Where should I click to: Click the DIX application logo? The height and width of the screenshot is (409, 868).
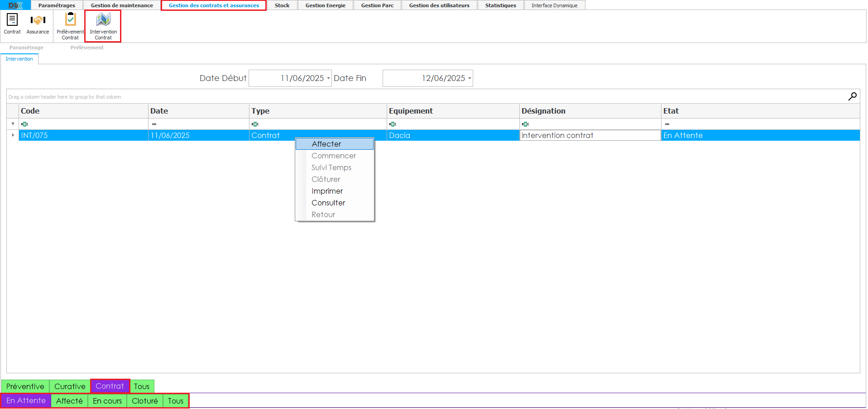tap(15, 5)
